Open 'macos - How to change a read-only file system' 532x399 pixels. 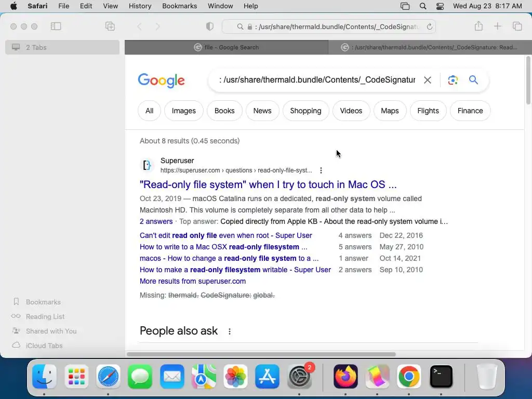(229, 259)
